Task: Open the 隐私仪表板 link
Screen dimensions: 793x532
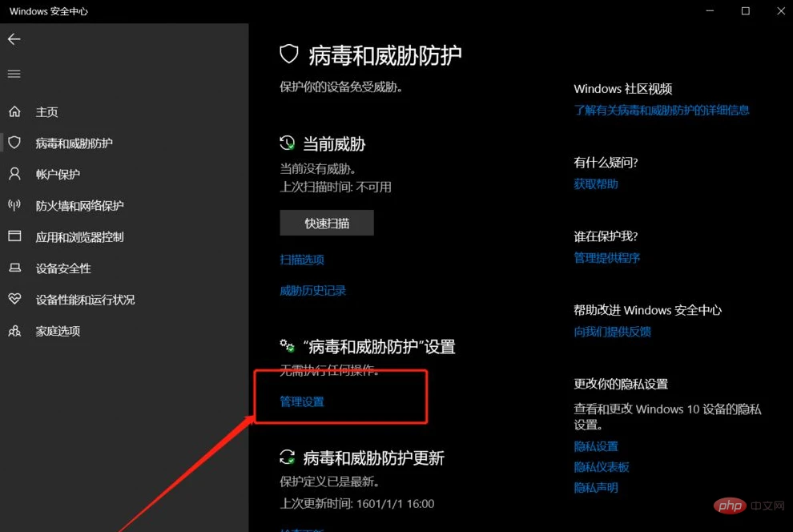Action: pos(602,467)
